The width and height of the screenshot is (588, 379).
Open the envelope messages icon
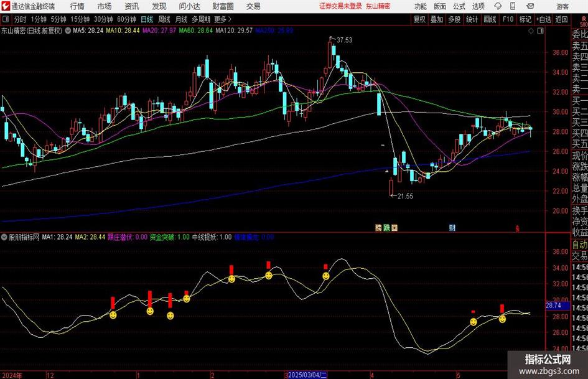[x=530, y=6]
